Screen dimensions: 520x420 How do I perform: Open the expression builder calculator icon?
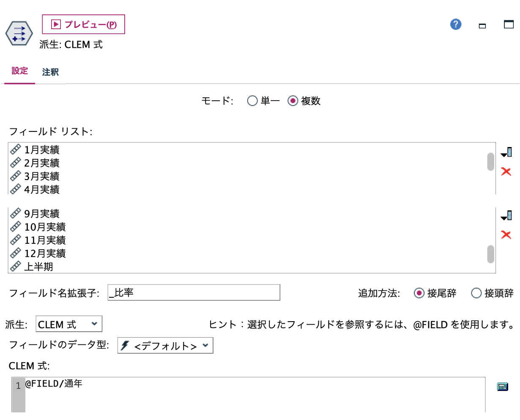[x=503, y=386]
